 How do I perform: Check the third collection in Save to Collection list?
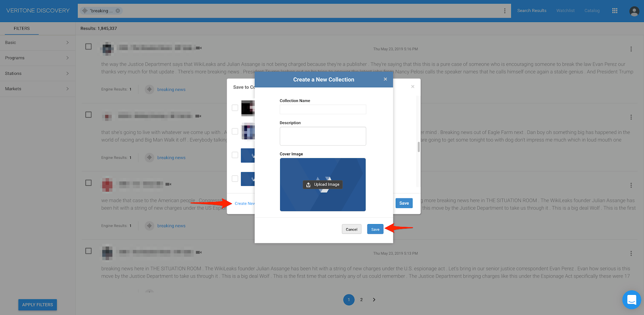tap(235, 155)
